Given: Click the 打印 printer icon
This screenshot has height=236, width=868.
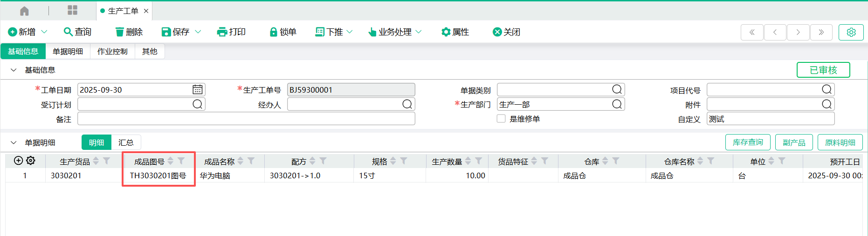Looking at the screenshot, I should click(x=222, y=32).
